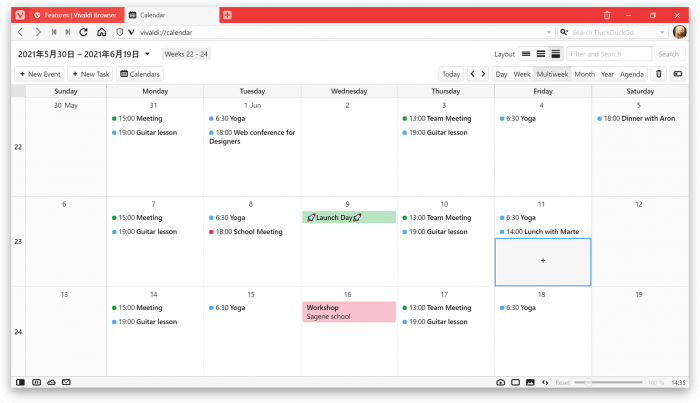Toggle the window tiling icon in status bar
The image size is (700, 403).
(515, 383)
